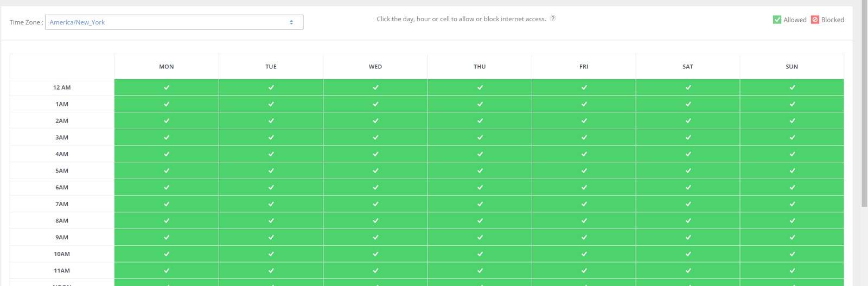
Task: Block Thursday 7AM cell
Action: coord(480,204)
